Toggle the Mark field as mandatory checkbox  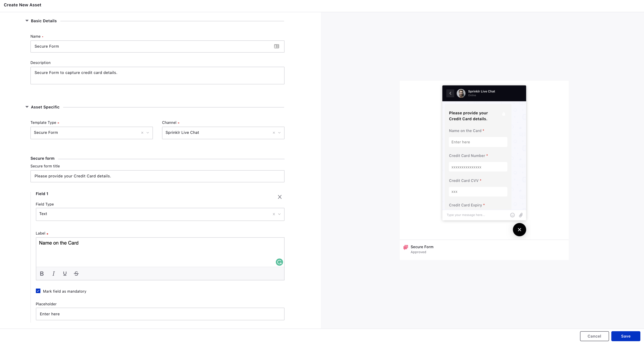coord(38,291)
